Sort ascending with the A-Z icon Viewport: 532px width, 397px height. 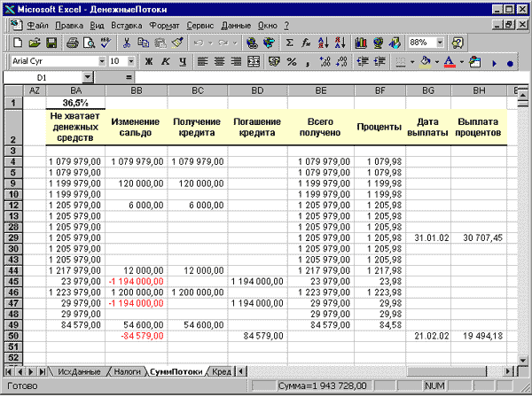[x=323, y=43]
